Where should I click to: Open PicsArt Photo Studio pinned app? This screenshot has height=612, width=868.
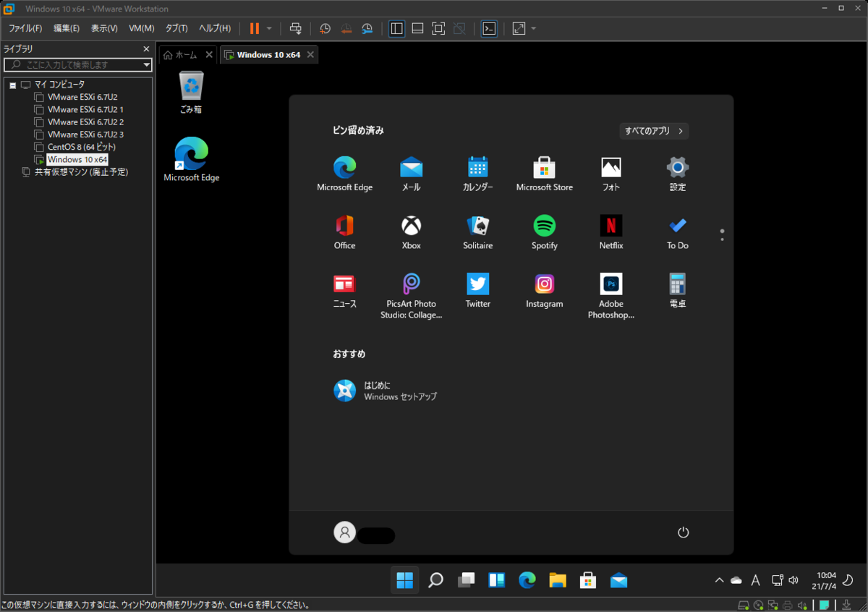click(411, 296)
